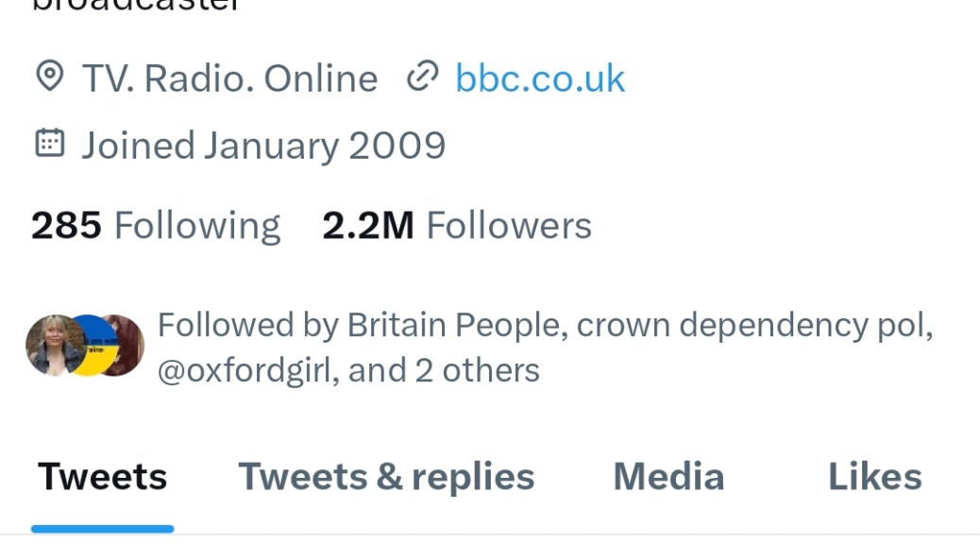Click the TV. Radio. Online location text
Image resolution: width=980 pixels, height=544 pixels.
point(229,78)
